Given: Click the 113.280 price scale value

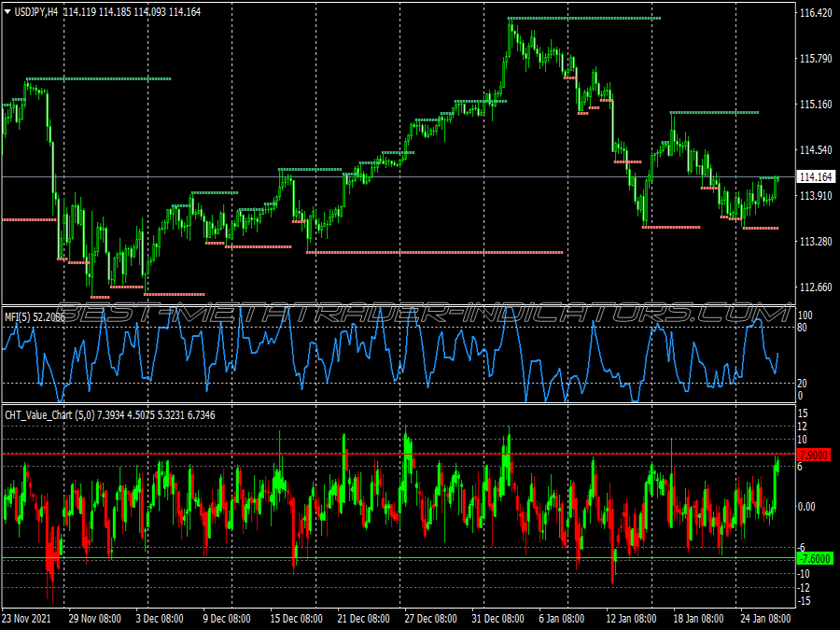Looking at the screenshot, I should (816, 242).
